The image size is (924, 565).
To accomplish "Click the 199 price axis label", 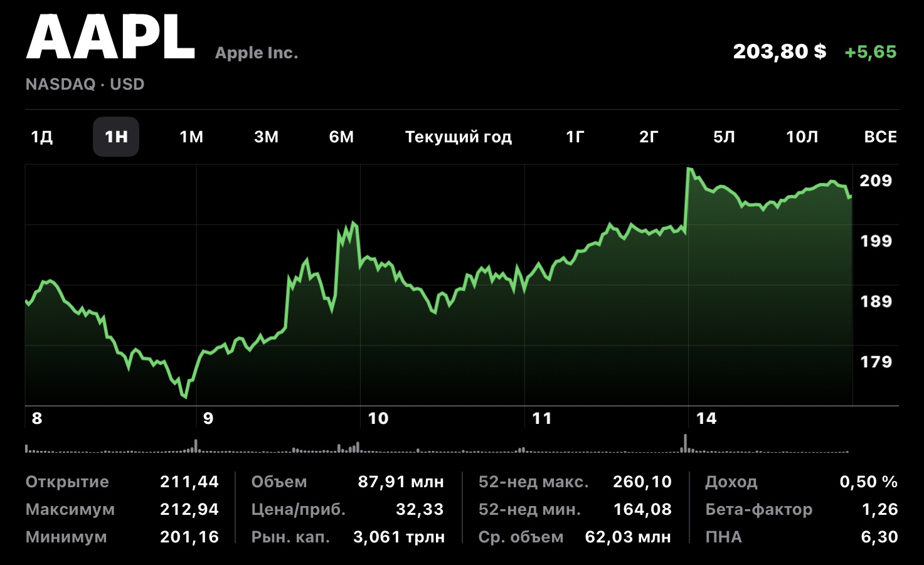I will tap(876, 241).
